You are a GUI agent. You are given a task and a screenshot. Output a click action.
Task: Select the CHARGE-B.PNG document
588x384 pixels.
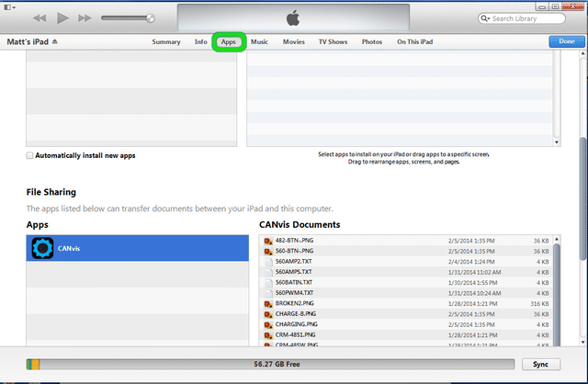(407, 314)
